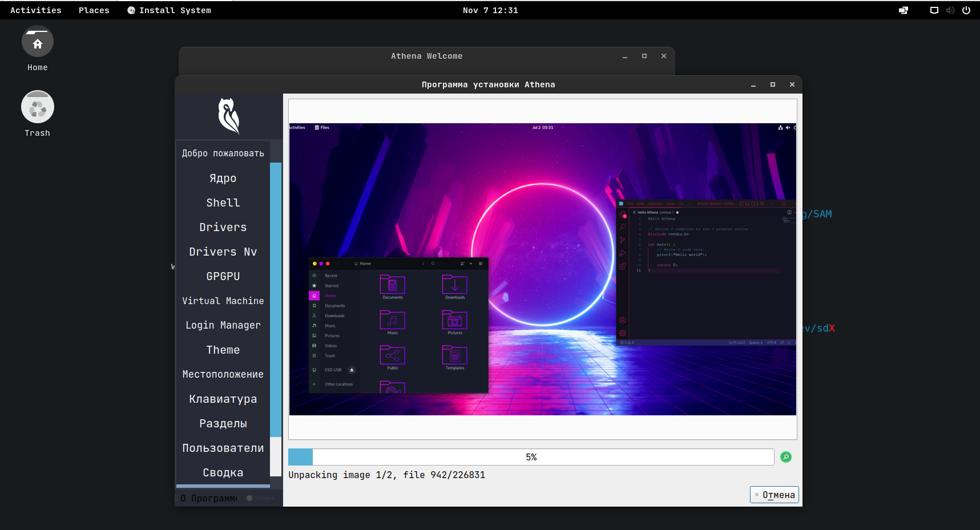The width and height of the screenshot is (980, 530).
Task: Open the Home folder desktop icon
Action: coord(38,43)
